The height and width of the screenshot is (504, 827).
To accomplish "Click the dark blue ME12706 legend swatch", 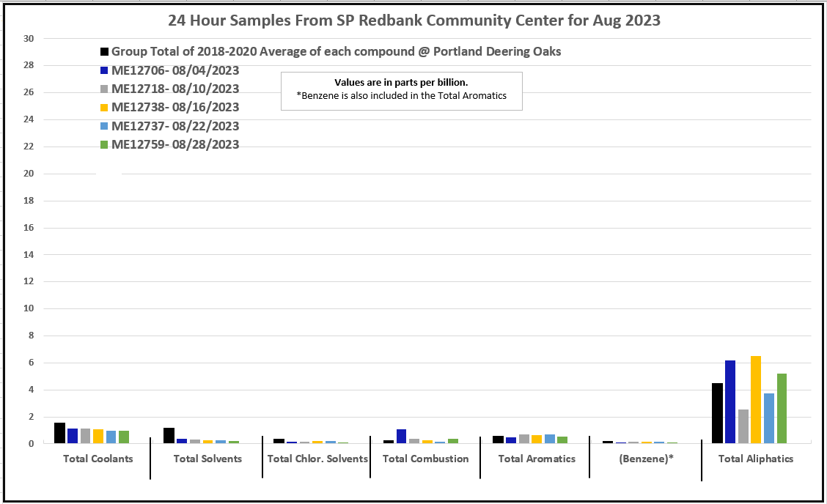I will click(x=105, y=71).
